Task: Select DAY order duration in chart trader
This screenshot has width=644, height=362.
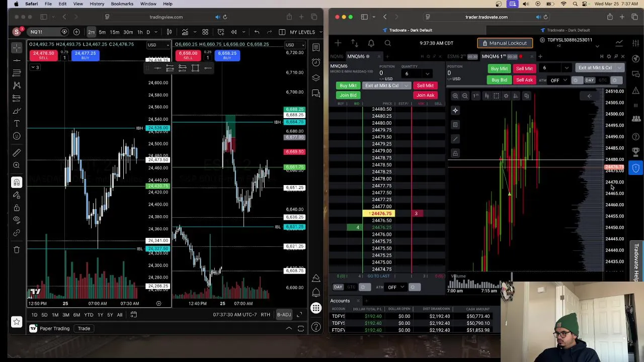Action: point(590,80)
